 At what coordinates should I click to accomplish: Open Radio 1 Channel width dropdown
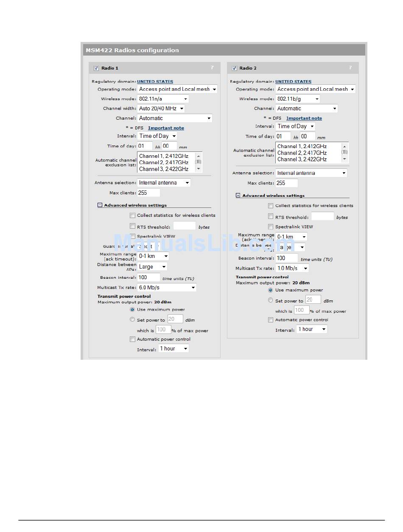point(161,109)
